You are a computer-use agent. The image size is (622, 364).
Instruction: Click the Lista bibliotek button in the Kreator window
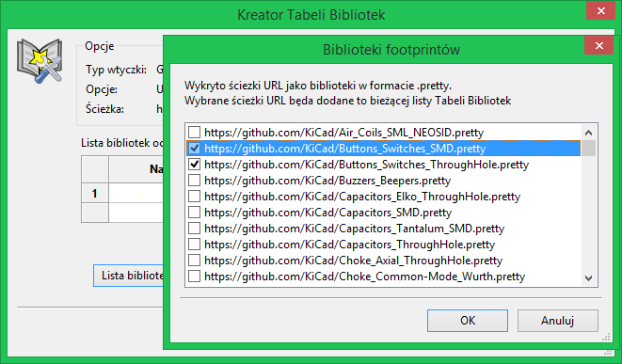[128, 276]
